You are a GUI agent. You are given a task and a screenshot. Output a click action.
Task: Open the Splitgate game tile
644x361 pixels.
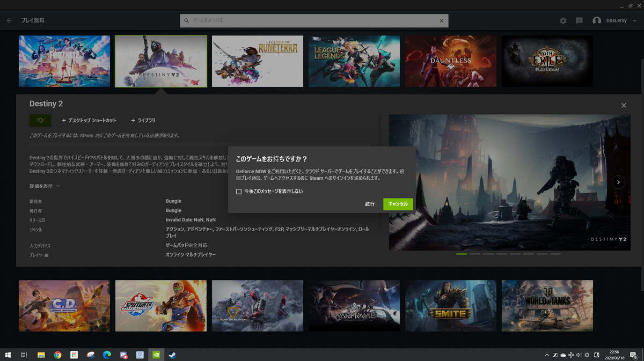(161, 306)
